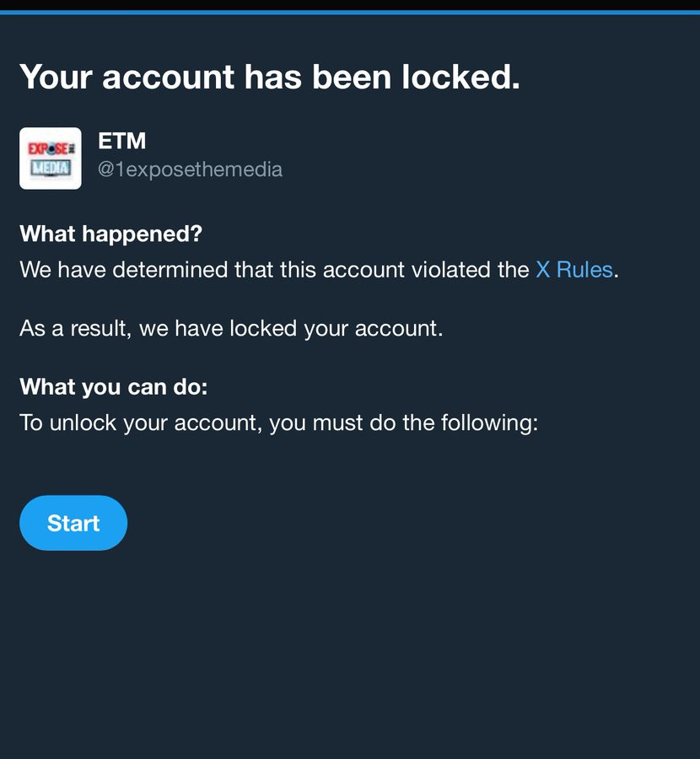Click the empty dark area below Start
The image size is (700, 759).
(x=350, y=658)
